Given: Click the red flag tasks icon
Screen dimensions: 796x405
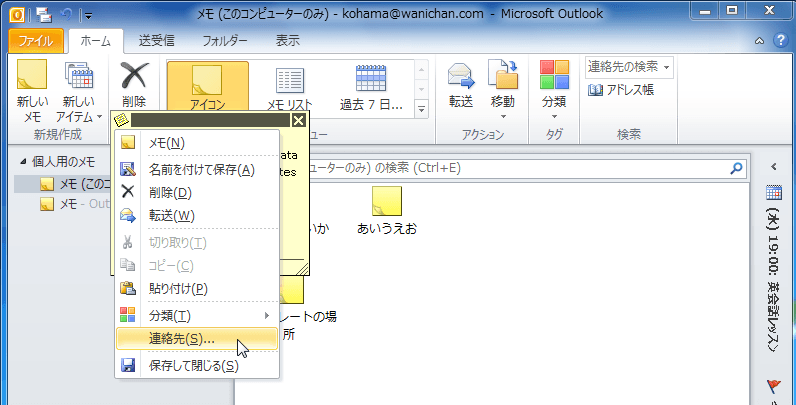Looking at the screenshot, I should pos(774,386).
